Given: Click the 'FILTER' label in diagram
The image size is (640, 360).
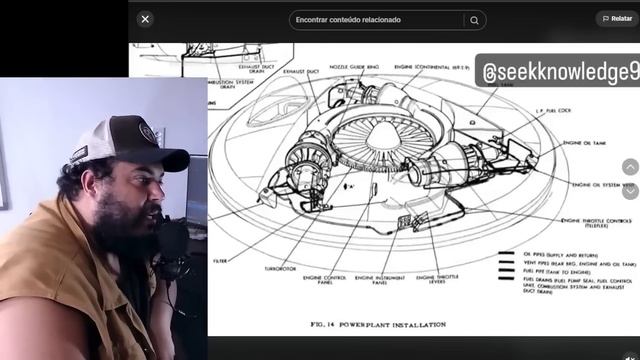Looking at the screenshot, I should (x=220, y=261).
